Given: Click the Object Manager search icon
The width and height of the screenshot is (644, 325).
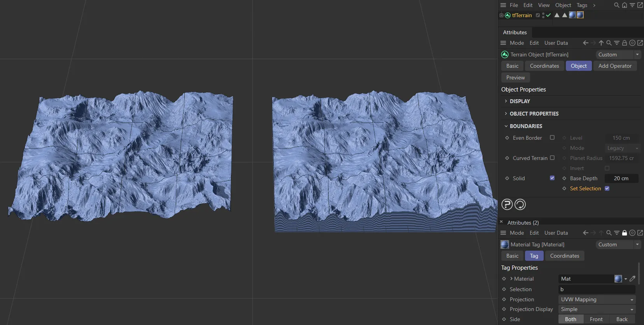Looking at the screenshot, I should pyautogui.click(x=616, y=5).
